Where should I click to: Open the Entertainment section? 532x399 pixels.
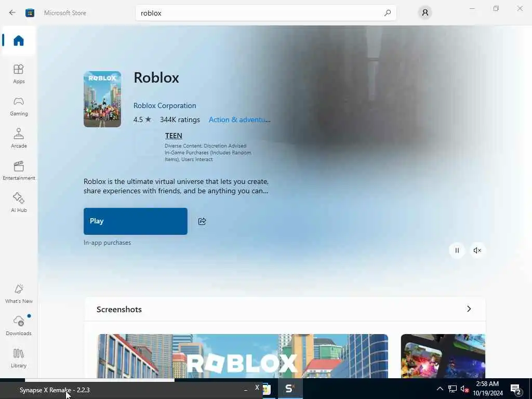tap(19, 170)
